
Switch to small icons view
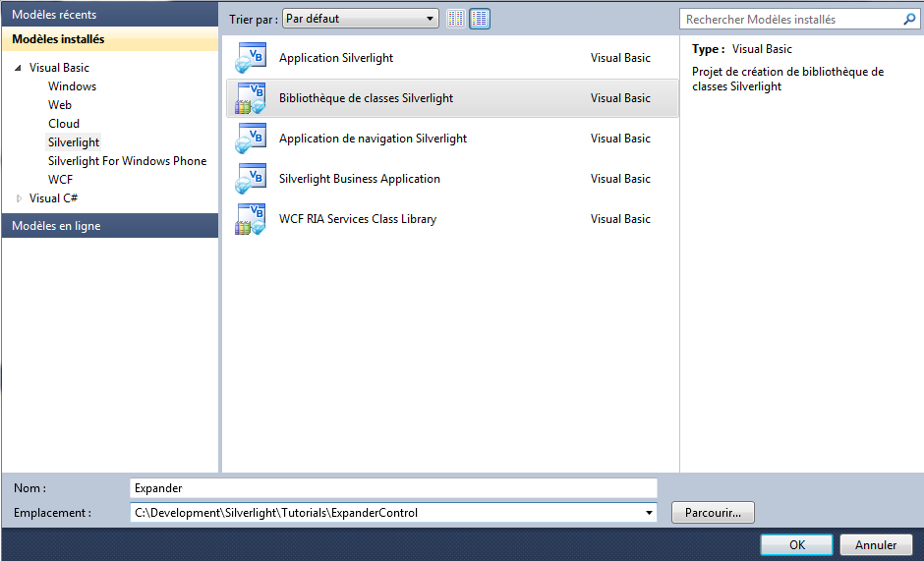click(x=455, y=19)
